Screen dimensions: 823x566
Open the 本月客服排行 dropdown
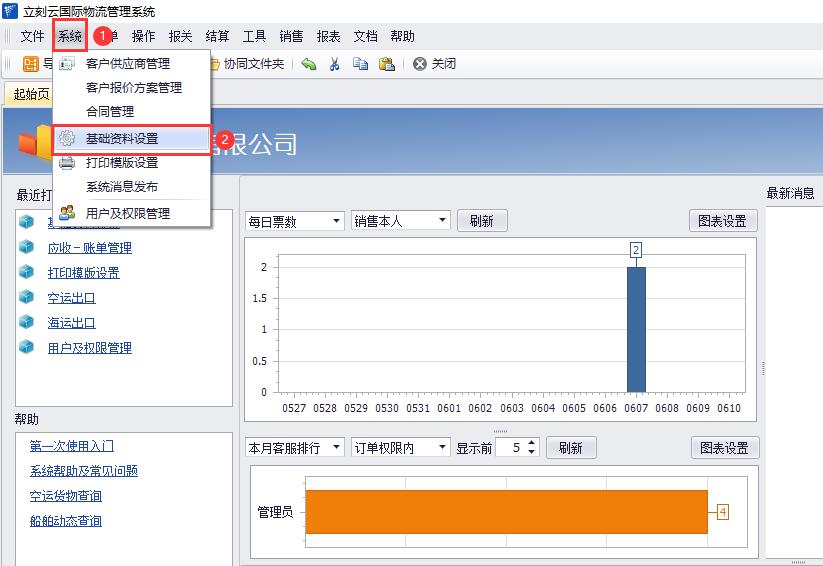pyautogui.click(x=335, y=448)
